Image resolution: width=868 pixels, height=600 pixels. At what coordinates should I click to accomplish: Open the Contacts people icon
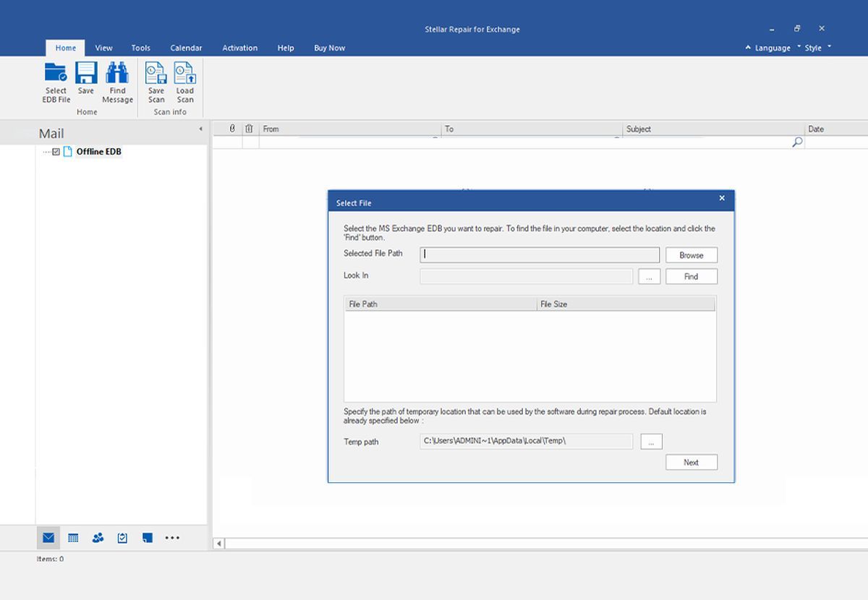[x=98, y=538]
